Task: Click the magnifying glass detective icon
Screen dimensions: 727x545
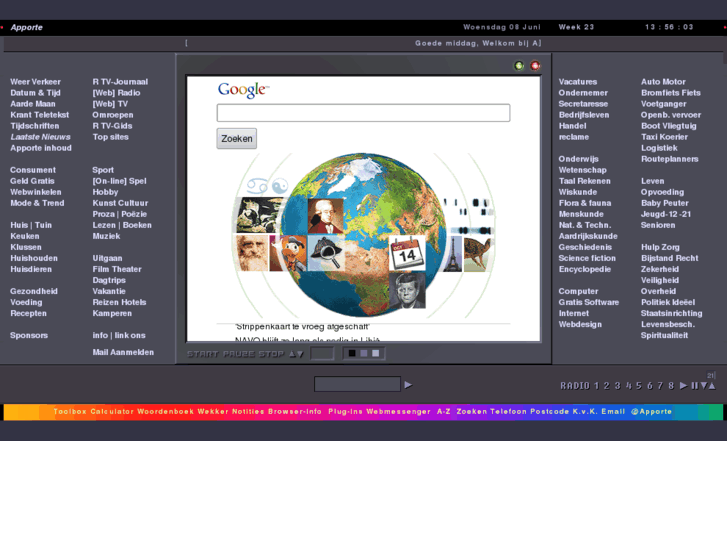Action: 325,254
